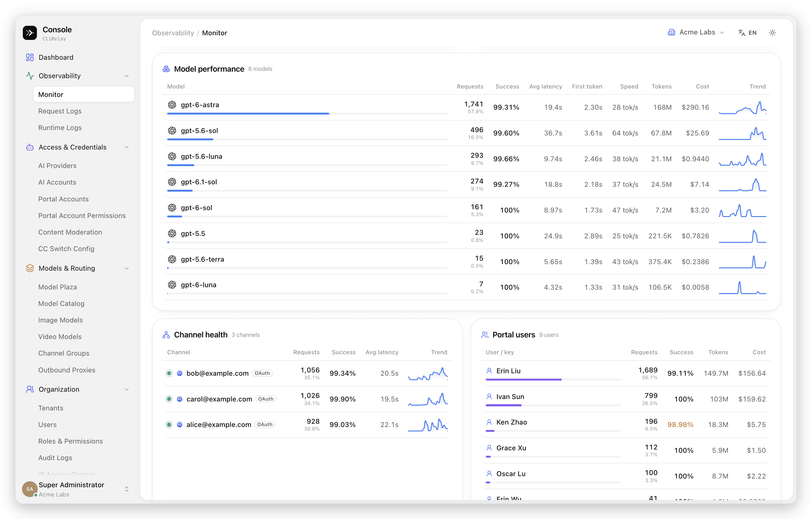Click the green status dot for bob@example.com
812x519 pixels.
tap(169, 373)
